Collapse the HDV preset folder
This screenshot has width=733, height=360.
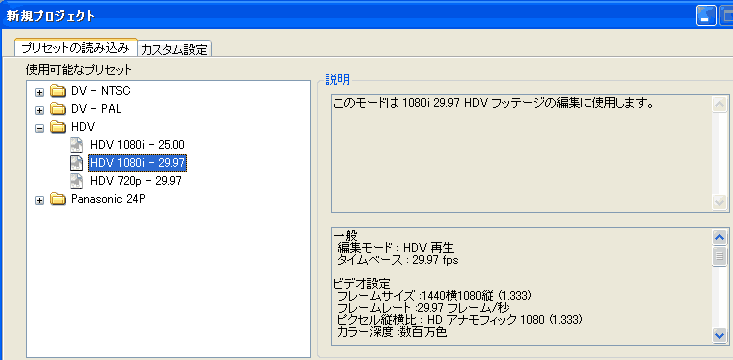40,128
